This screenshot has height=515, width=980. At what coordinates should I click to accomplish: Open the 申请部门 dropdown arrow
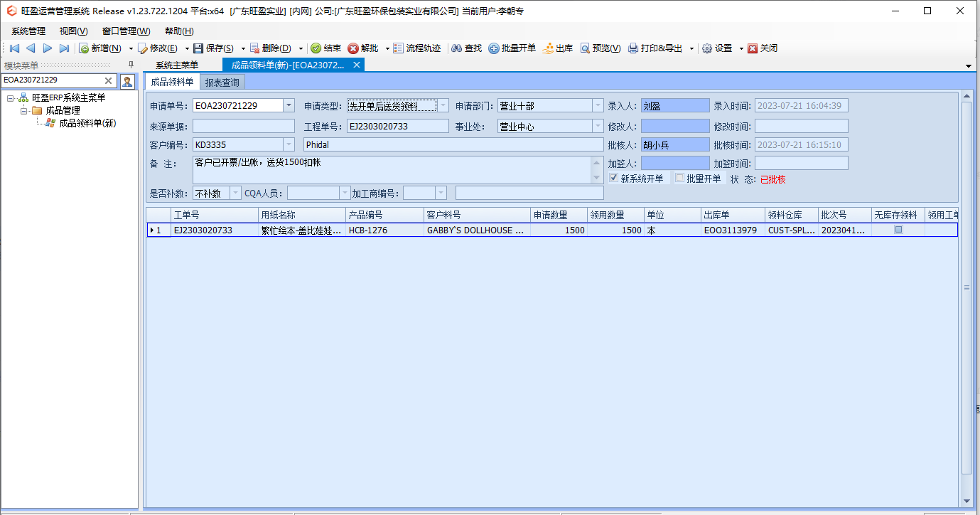pos(598,106)
